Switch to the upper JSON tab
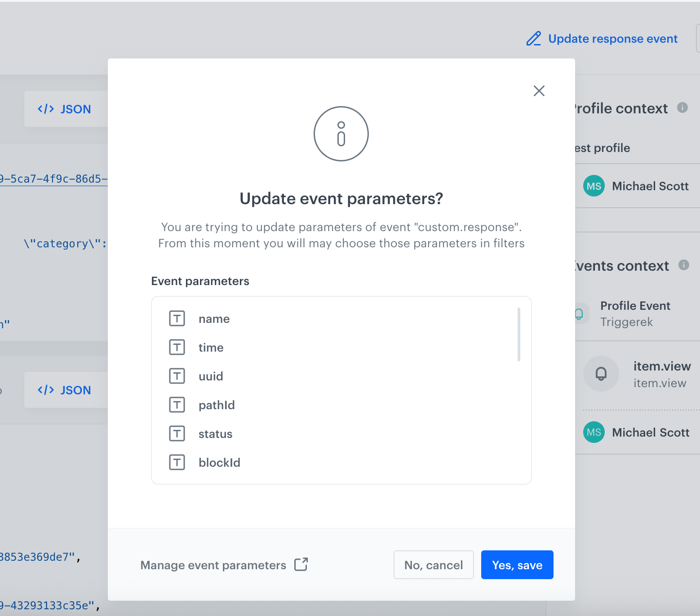Viewport: 700px width, 616px height. tap(65, 109)
